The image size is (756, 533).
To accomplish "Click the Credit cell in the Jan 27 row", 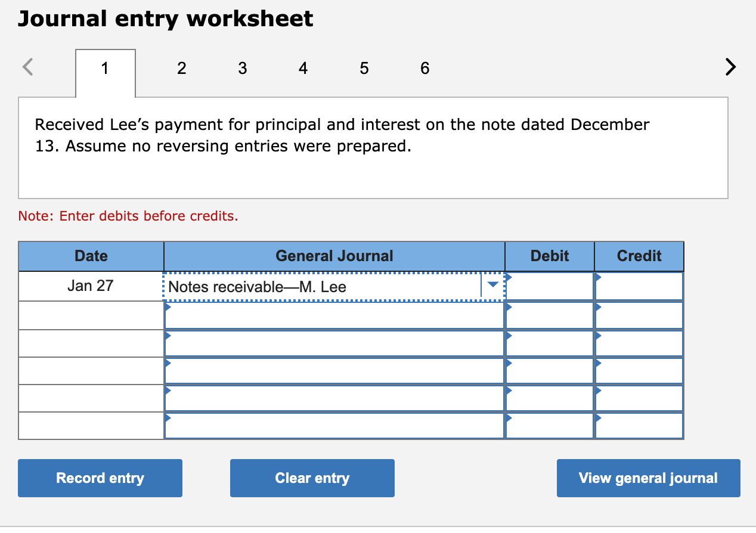I will point(639,286).
